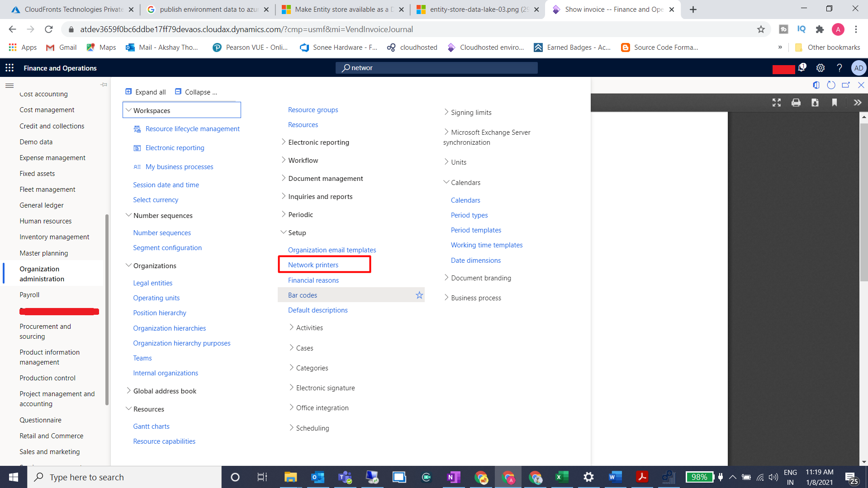Click the download document icon

[816, 103]
